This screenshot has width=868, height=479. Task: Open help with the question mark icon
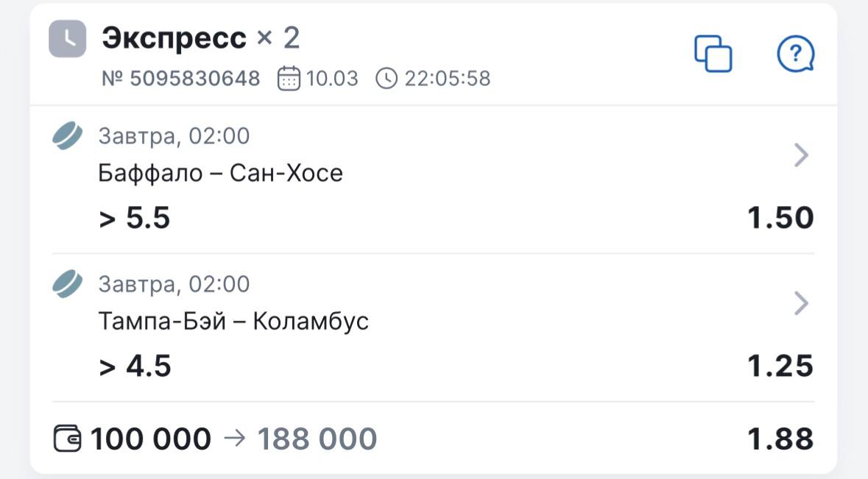(x=795, y=54)
